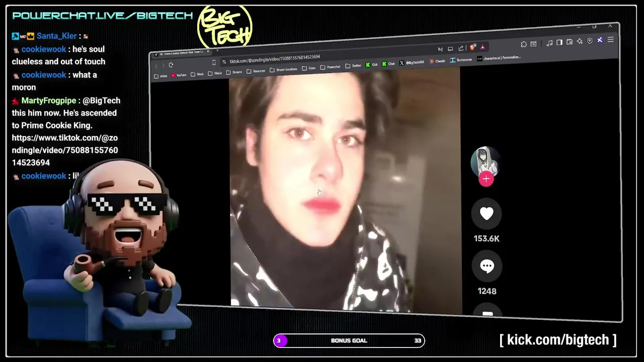This screenshot has height=362, width=644.
Task: Follow the creator with the red plus
Action: 486,179
